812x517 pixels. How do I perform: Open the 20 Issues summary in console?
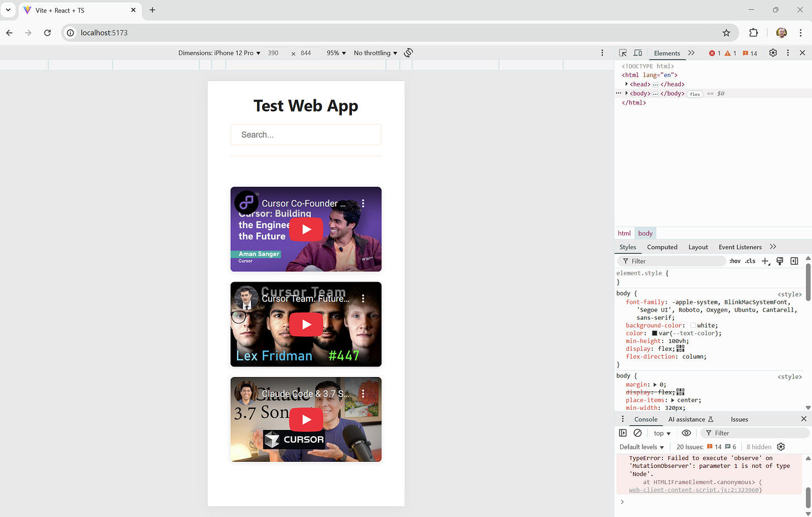(x=706, y=447)
